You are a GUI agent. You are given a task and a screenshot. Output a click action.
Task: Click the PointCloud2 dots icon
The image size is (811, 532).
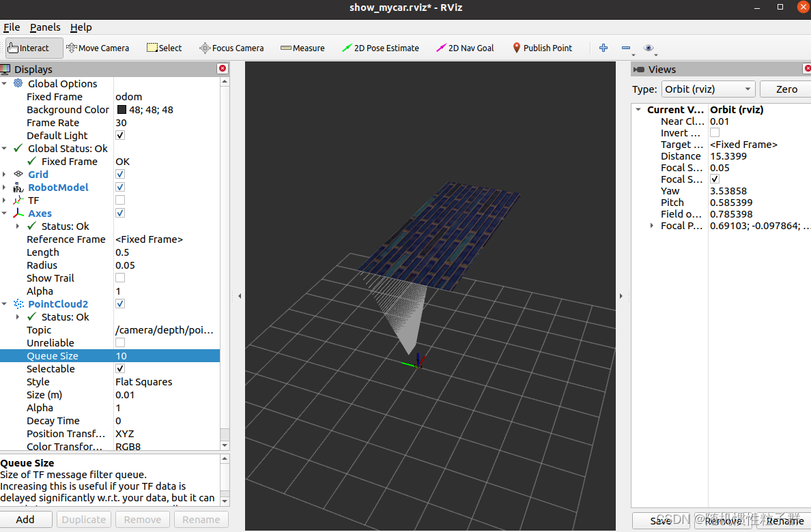(18, 304)
